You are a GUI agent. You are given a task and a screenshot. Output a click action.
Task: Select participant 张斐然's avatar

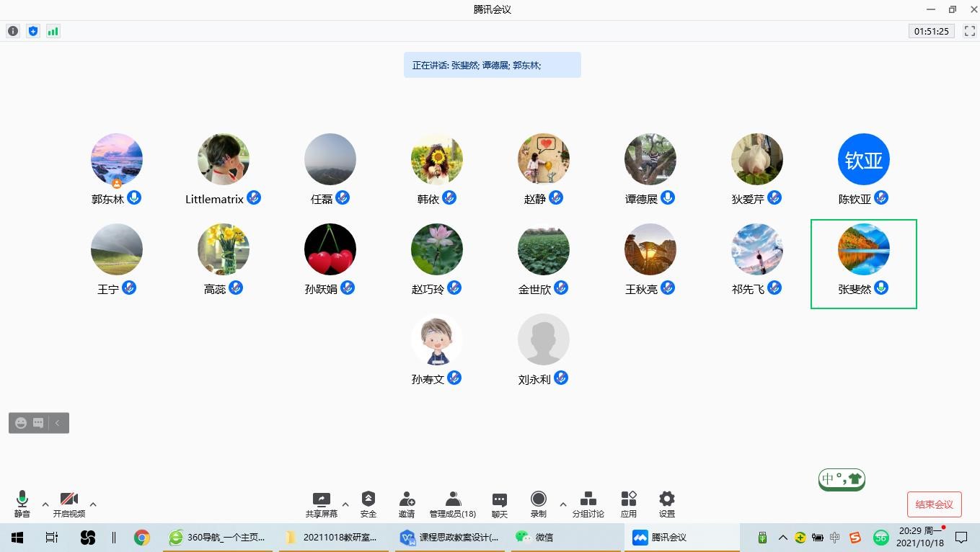pyautogui.click(x=863, y=249)
